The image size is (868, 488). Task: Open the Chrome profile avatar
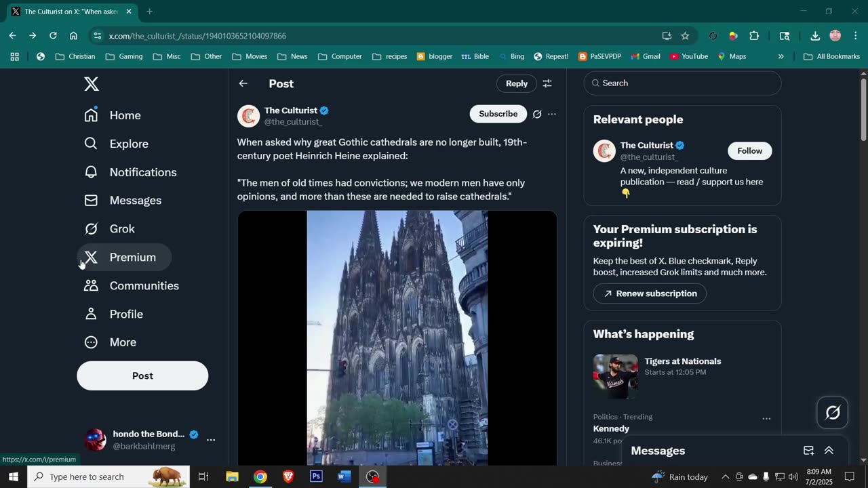[x=835, y=36]
